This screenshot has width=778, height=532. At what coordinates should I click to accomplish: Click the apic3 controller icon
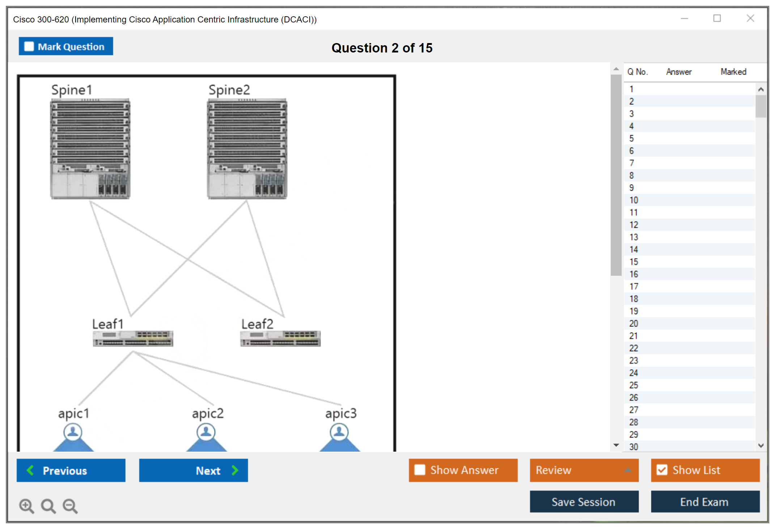(x=339, y=432)
